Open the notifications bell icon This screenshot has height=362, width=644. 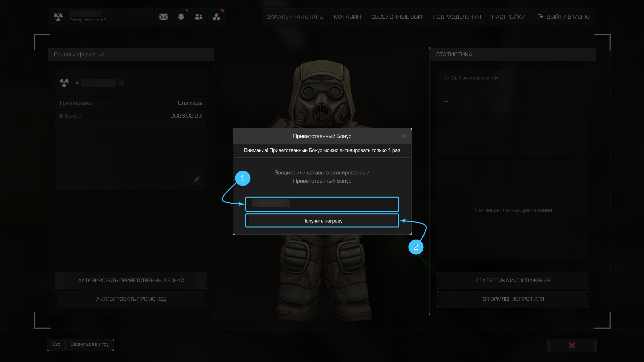click(x=181, y=17)
